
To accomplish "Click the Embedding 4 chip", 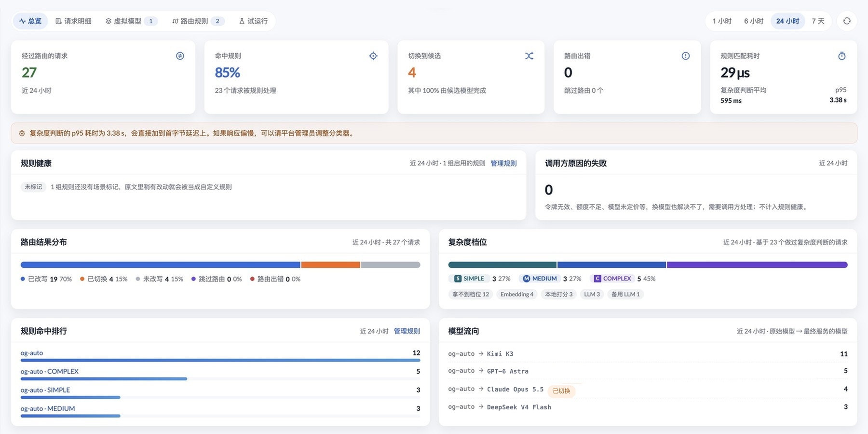I will [x=517, y=294].
